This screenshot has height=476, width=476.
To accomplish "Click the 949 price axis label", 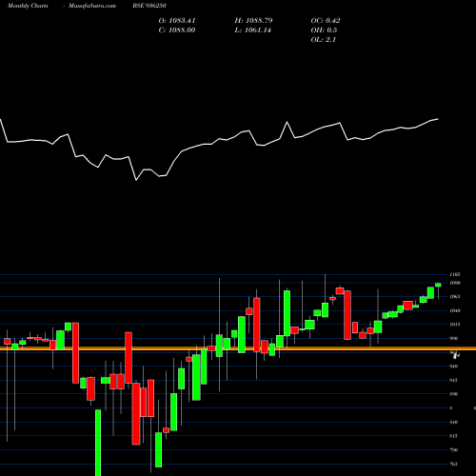I will click(x=453, y=367).
